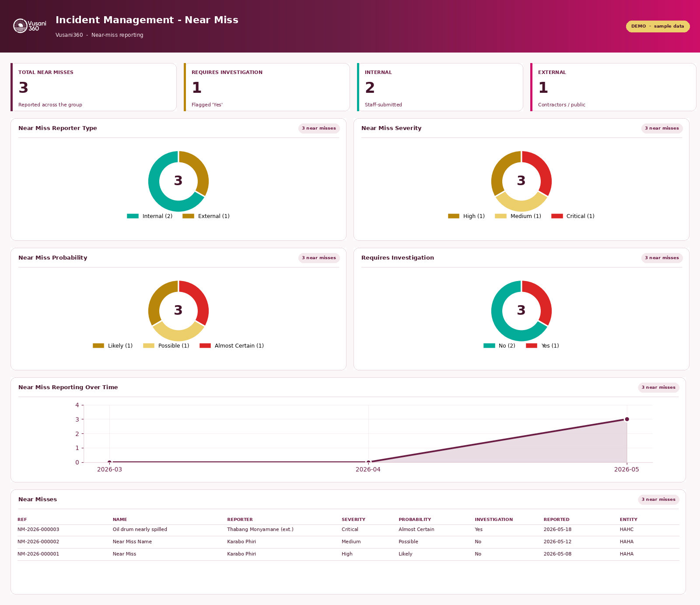Click the badge in Requires Investigation panel header
Screen dimensions: 700x605
(662, 258)
